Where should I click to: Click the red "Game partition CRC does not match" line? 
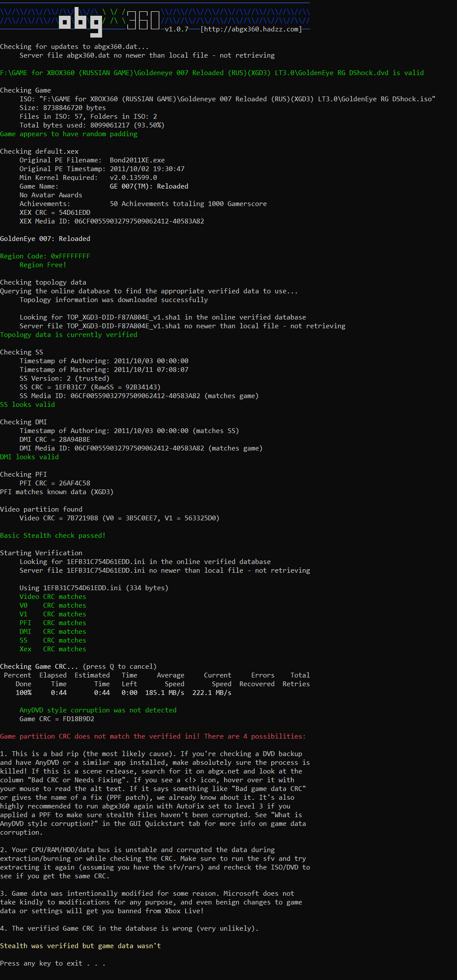coord(153,736)
